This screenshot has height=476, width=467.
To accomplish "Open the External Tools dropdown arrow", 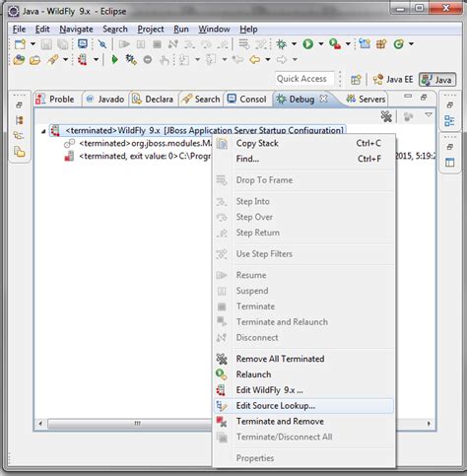I will pyautogui.click(x=348, y=43).
